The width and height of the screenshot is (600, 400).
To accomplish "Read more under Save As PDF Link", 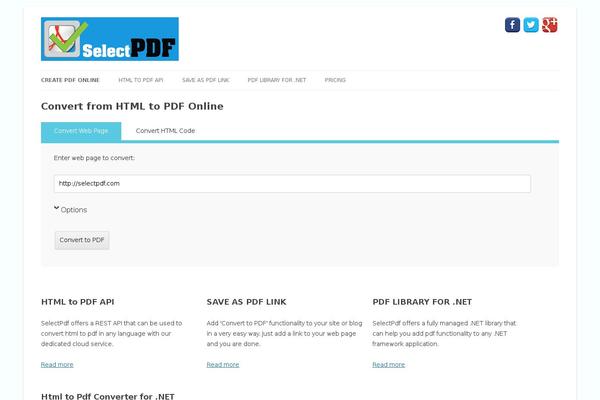I will pos(223,365).
